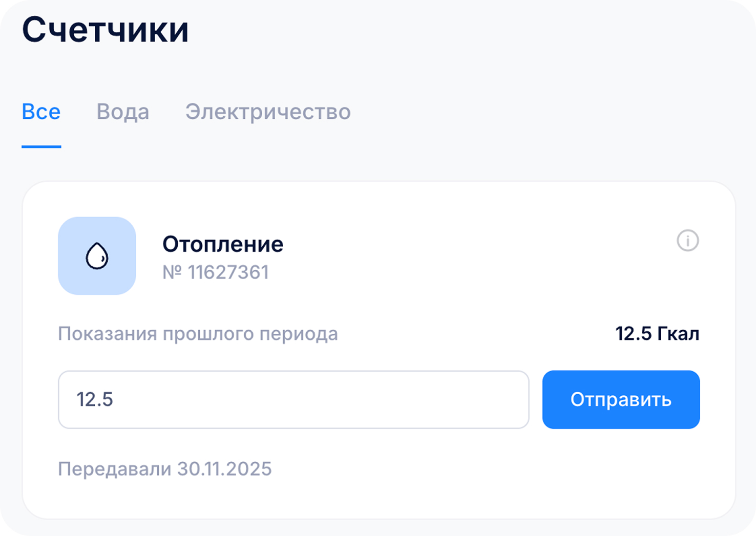Click the previous reading value 12.5 Гкал
The image size is (756, 536).
pyautogui.click(x=657, y=334)
